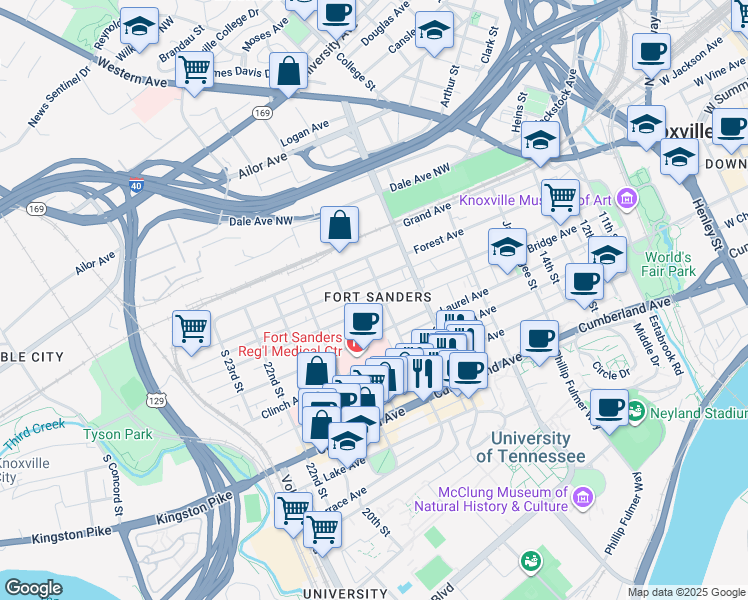Open the school marker near Lake Ave
Viewport: 748px width, 600px height.
click(347, 442)
